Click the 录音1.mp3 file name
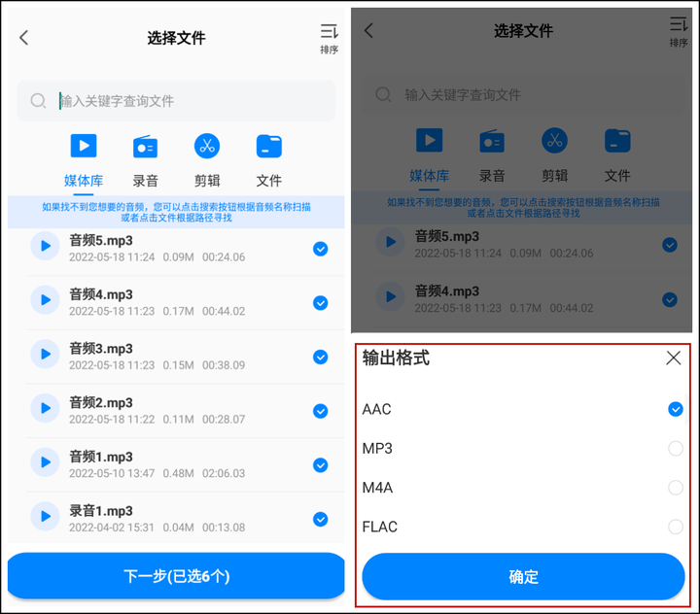700x614 pixels. (101, 510)
